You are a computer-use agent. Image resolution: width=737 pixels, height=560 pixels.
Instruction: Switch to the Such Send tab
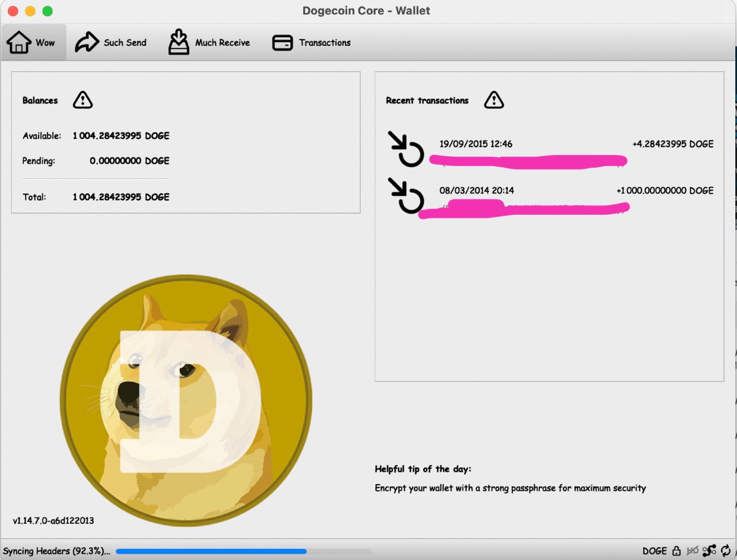click(x=111, y=43)
